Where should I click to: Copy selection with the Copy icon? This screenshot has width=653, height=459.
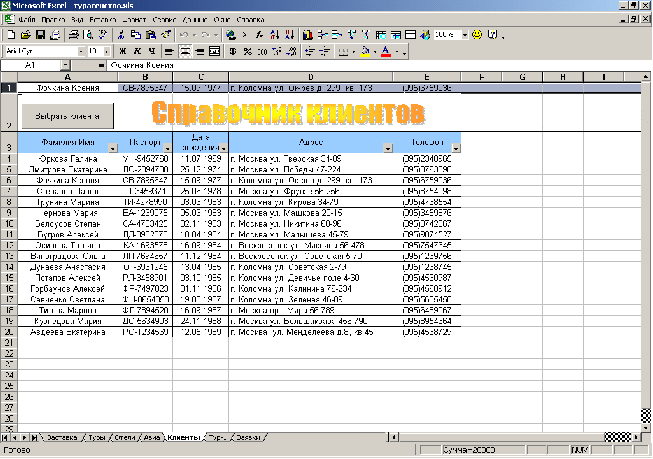136,35
